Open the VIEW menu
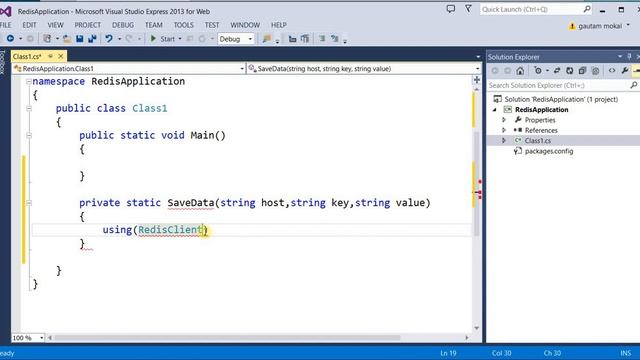Viewport: 640px width, 360px height. (x=55, y=25)
